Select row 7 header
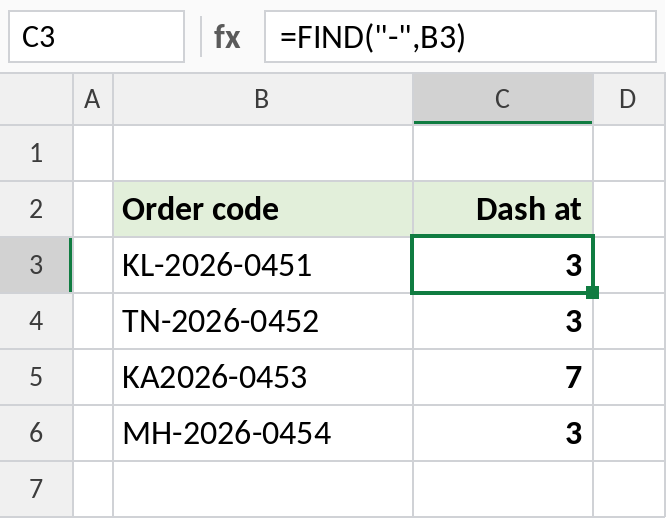 pos(37,489)
